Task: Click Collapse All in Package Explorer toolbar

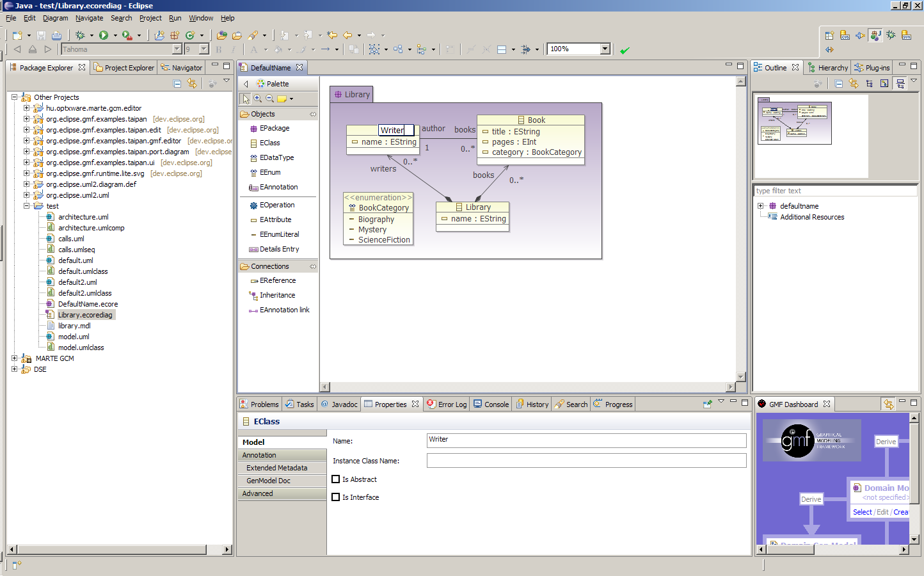Action: pyautogui.click(x=177, y=83)
